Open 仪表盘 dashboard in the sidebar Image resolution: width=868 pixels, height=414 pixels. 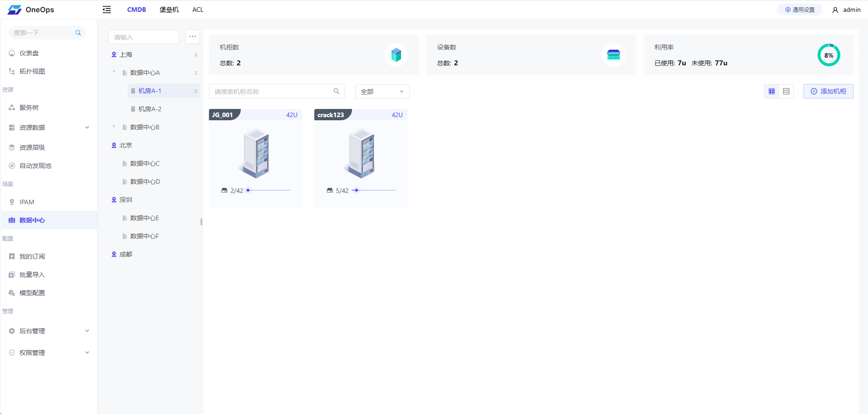click(x=29, y=53)
